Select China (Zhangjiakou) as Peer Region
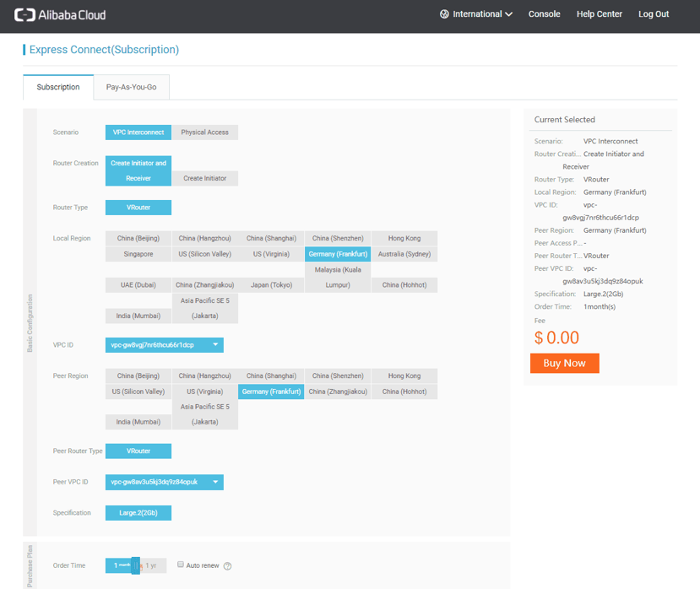The height and width of the screenshot is (589, 700). coord(338,392)
